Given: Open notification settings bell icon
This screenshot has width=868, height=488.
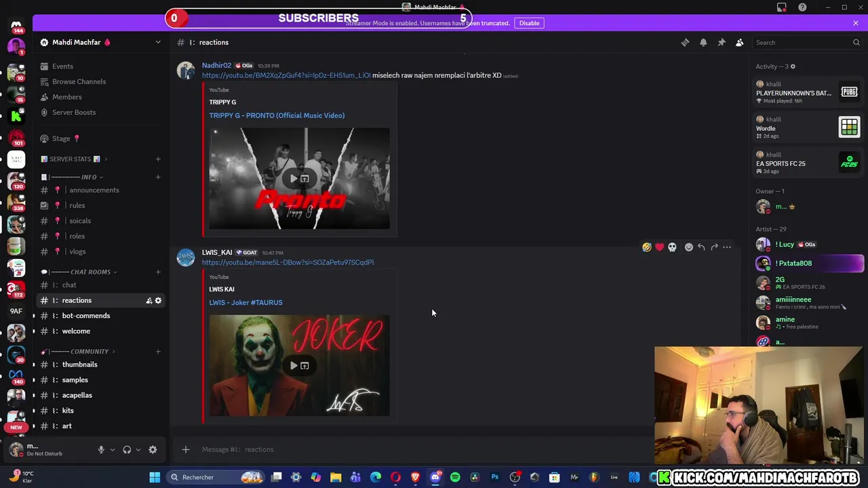Looking at the screenshot, I should [703, 42].
